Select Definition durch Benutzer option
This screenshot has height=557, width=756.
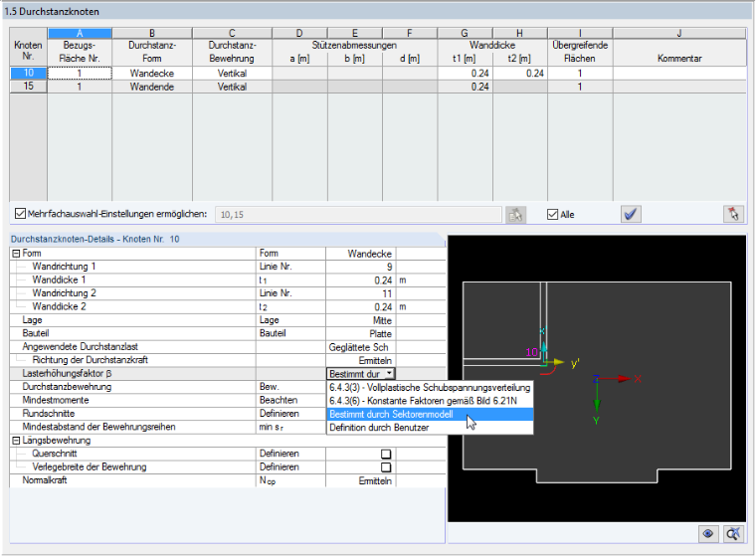pyautogui.click(x=430, y=428)
